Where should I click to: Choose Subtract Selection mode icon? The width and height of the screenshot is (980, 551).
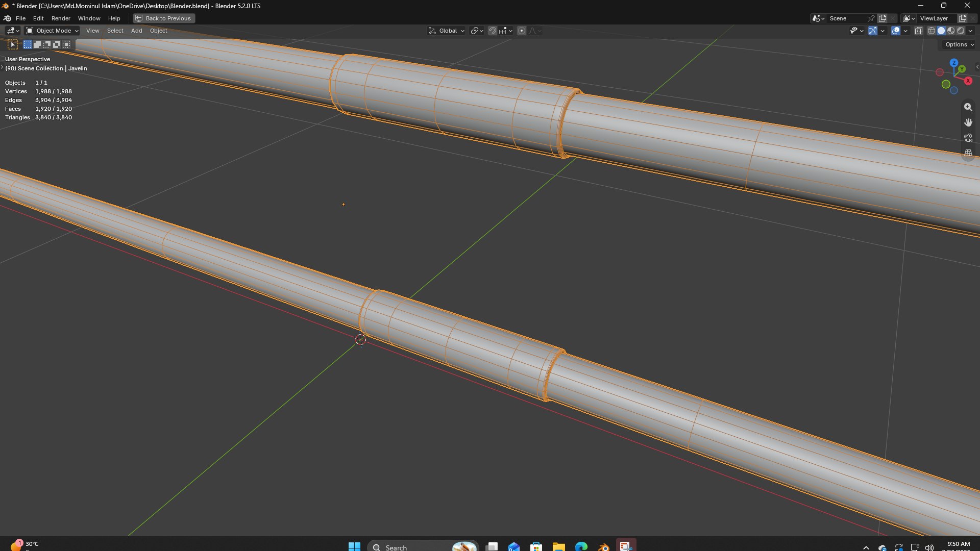[47, 44]
